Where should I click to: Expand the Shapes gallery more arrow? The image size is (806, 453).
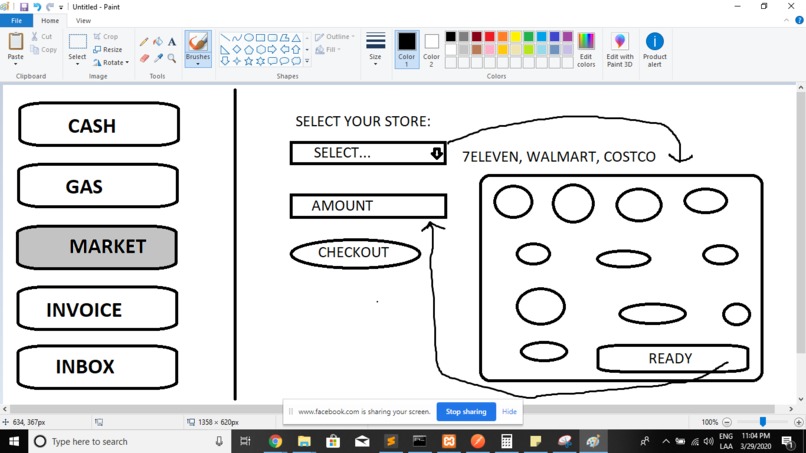point(307,61)
